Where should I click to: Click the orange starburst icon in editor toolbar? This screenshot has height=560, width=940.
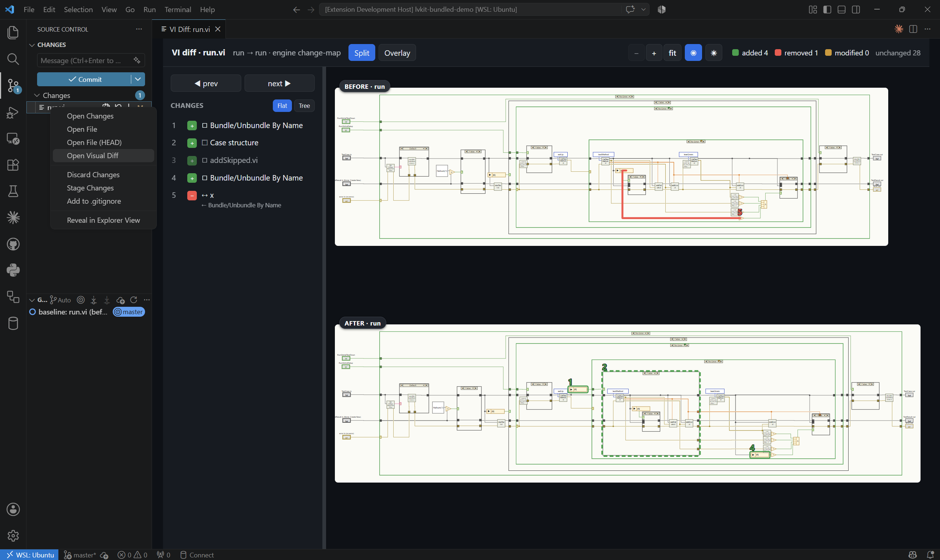[x=899, y=29]
